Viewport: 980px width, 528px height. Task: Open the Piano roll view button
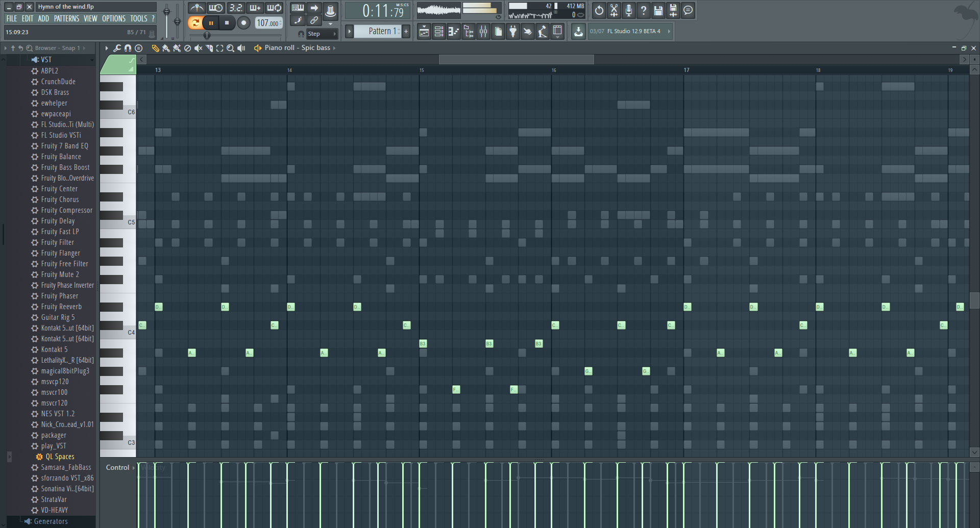click(453, 32)
